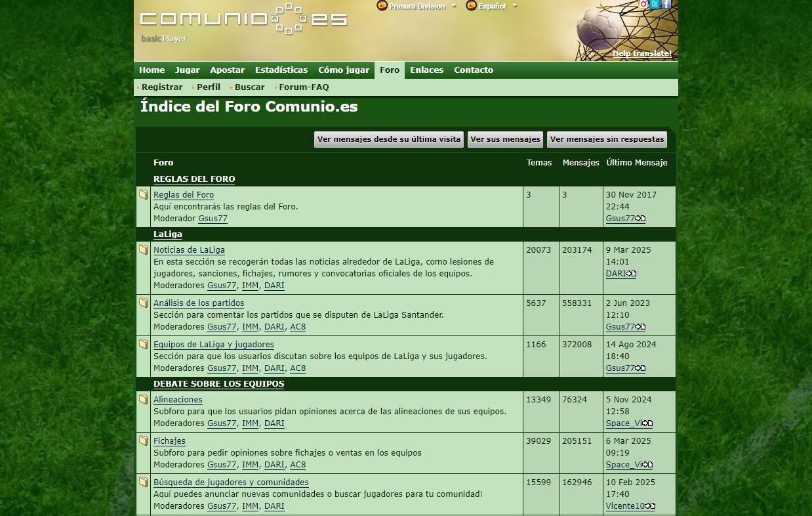Go to last post icon in Alineaciones row

pos(647,423)
